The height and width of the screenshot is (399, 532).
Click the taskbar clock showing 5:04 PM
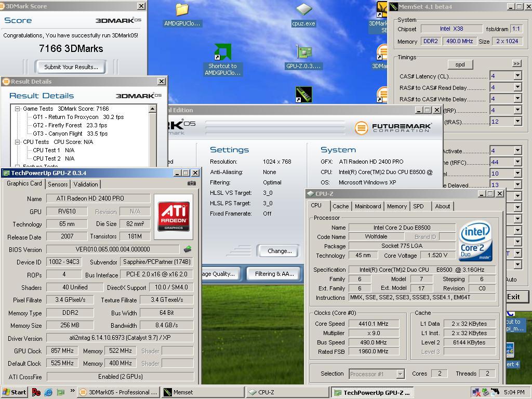[x=514, y=392]
